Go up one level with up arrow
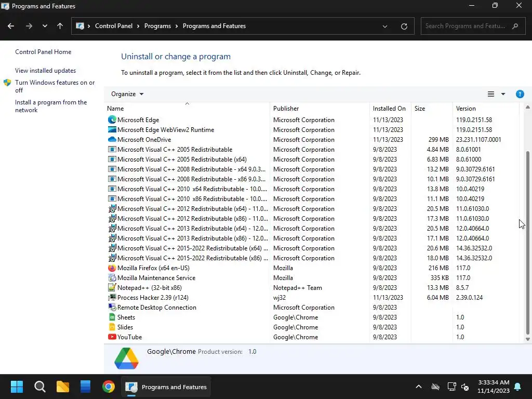 point(60,26)
